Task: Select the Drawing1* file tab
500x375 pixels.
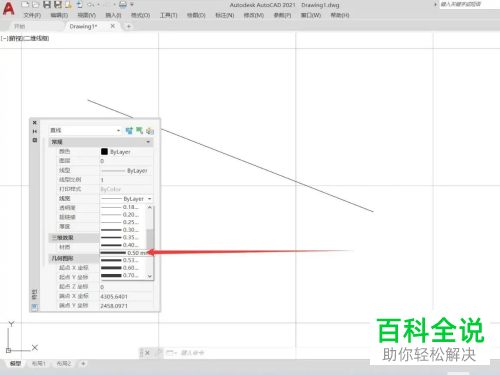Action: (83, 26)
